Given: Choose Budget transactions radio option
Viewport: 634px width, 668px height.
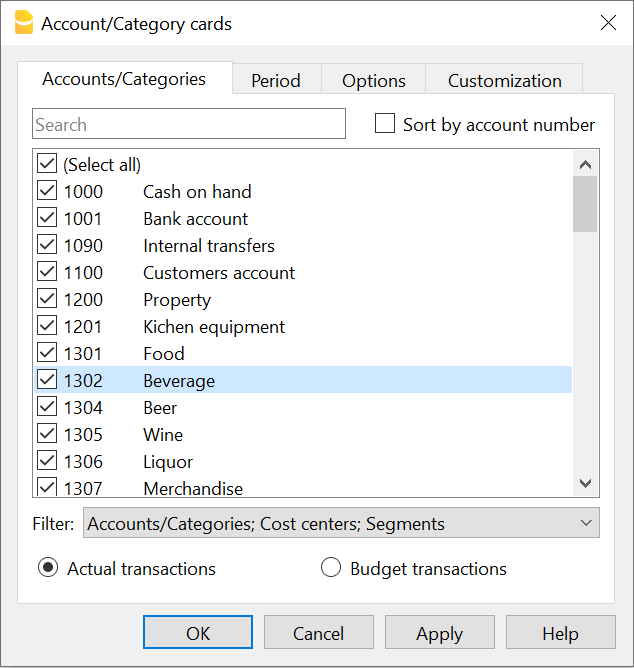Looking at the screenshot, I should [x=331, y=568].
